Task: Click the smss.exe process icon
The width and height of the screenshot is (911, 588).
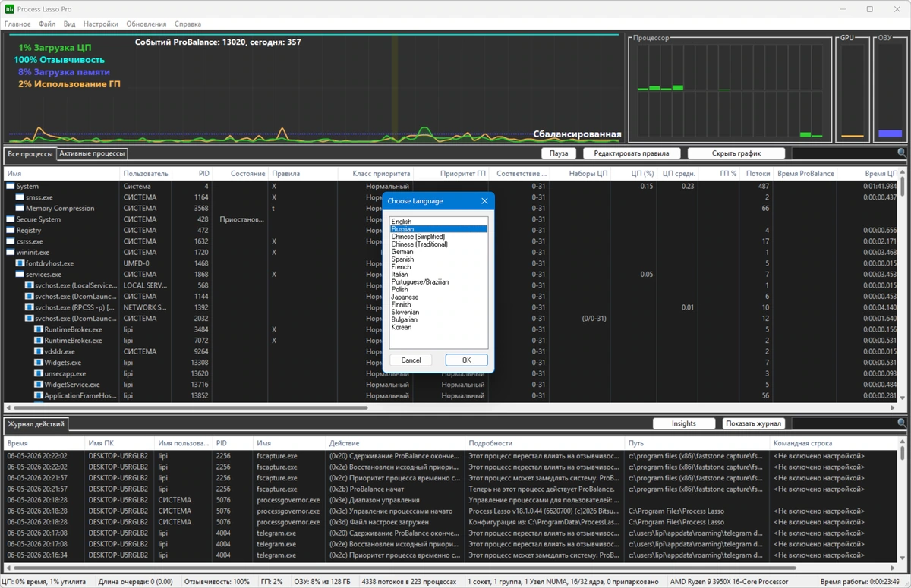Action: (20, 197)
